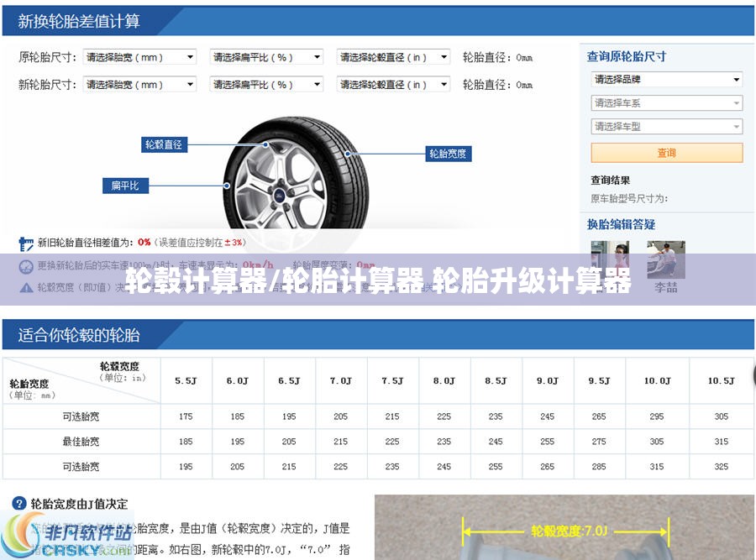Image resolution: width=756 pixels, height=560 pixels.
Task: Open 请选择品牌 brand dropdown
Action: 667,80
